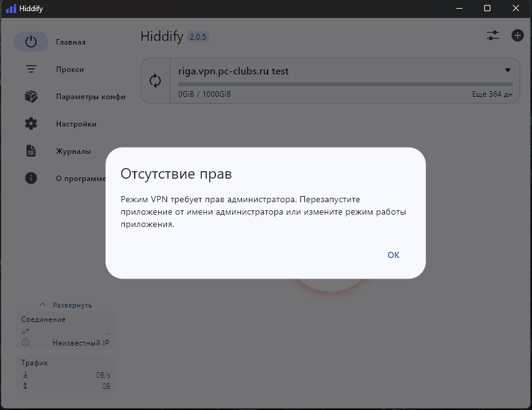Toggle the VPN power button
The height and width of the screenshot is (410, 532).
click(31, 42)
